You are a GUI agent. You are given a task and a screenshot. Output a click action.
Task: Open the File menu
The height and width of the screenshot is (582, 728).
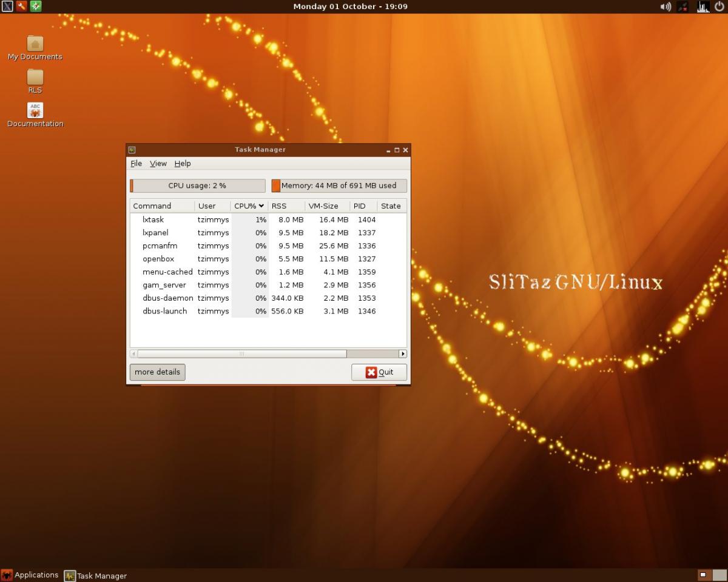point(136,164)
